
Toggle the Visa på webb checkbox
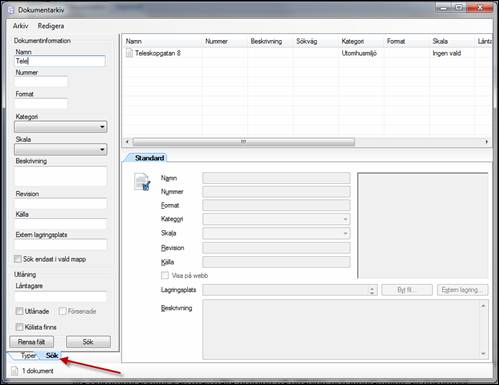(x=165, y=275)
